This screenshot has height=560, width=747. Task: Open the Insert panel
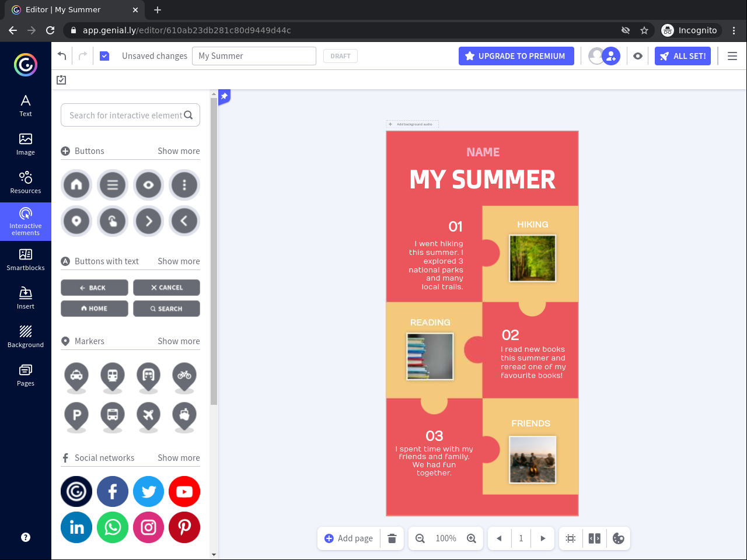pos(26,298)
